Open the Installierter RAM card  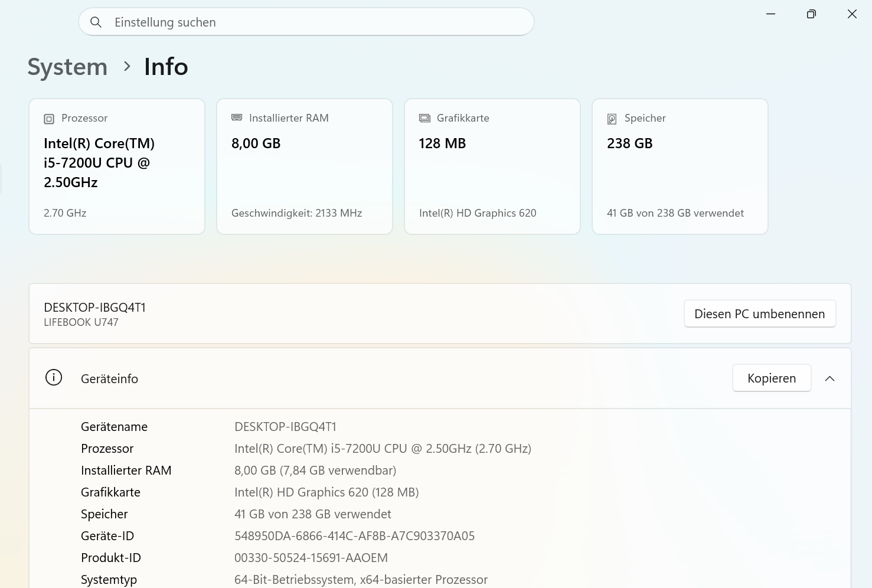click(305, 166)
